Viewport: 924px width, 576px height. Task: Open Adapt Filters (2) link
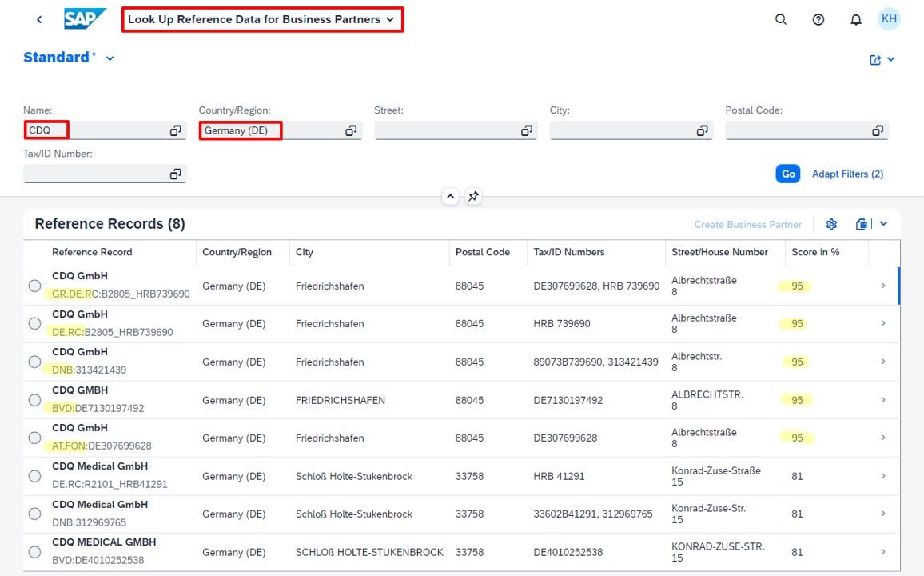pyautogui.click(x=847, y=174)
